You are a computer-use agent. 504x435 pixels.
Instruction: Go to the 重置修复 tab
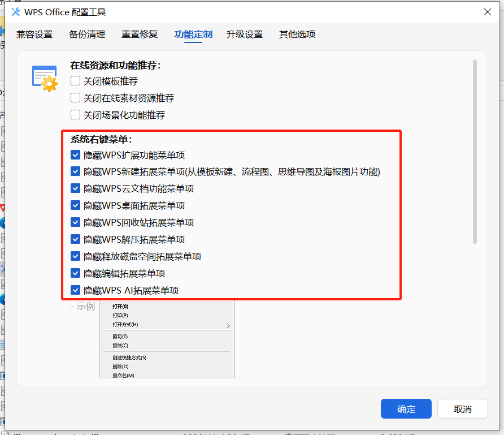click(x=140, y=35)
